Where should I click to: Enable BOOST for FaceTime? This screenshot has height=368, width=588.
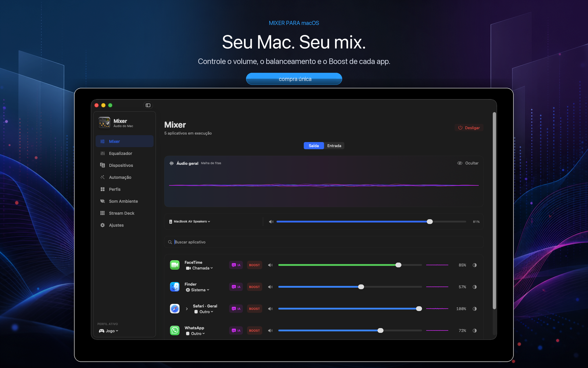coord(254,265)
